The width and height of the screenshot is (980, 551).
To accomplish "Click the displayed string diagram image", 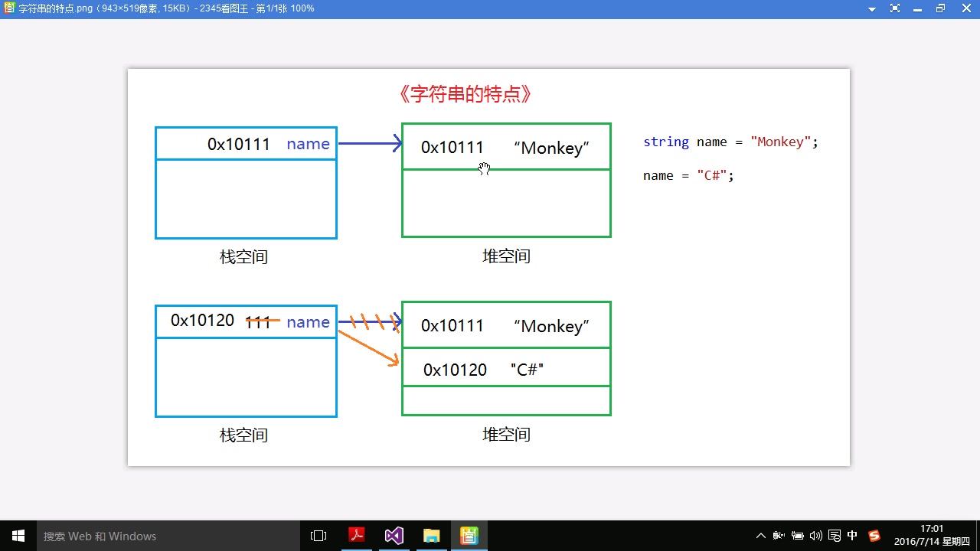I will 488,267.
